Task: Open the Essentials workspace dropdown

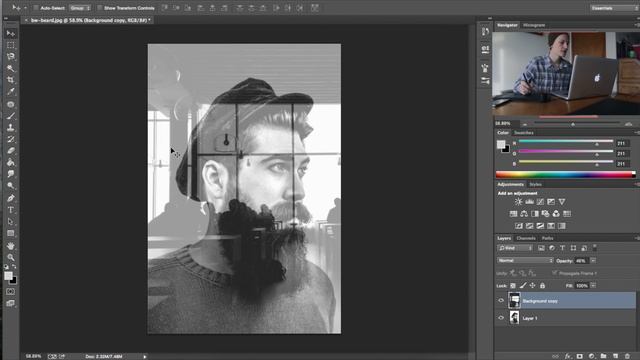Action: (613, 8)
